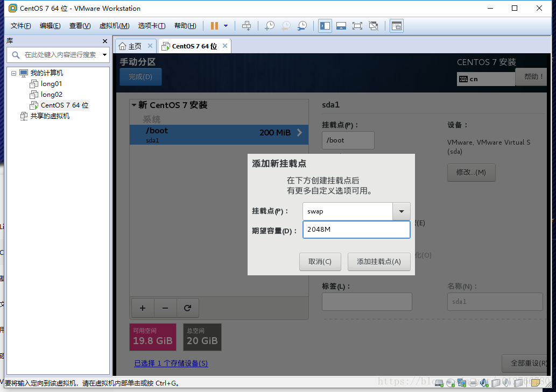Open the 查看(V) menu
Image resolution: width=556 pixels, height=392 pixels.
pyautogui.click(x=80, y=25)
